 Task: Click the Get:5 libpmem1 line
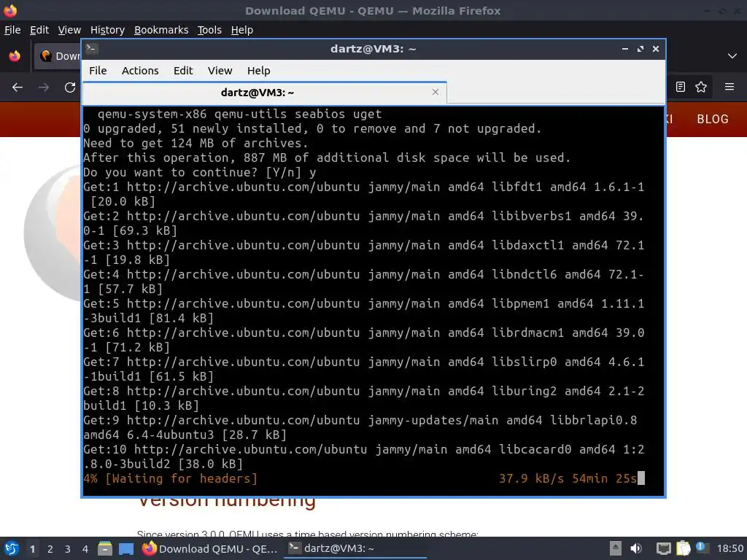(363, 311)
